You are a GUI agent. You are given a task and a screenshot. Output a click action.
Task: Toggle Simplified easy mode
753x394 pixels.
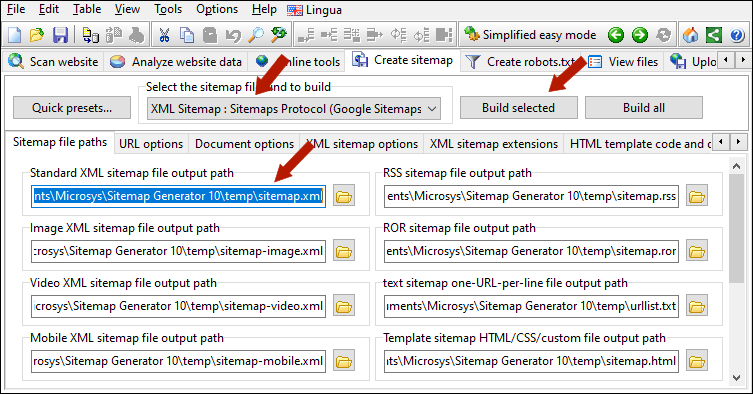(530, 35)
